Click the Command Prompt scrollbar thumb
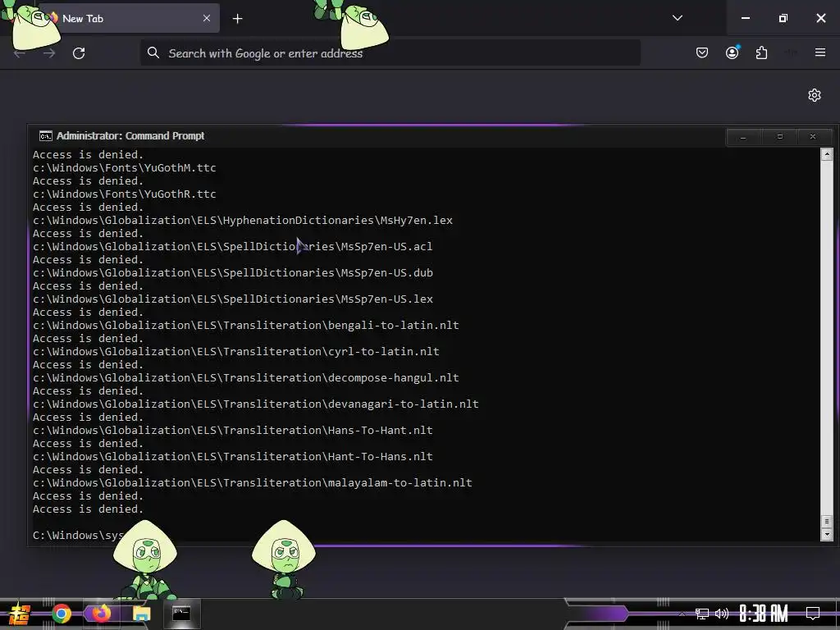Viewport: 840px width, 630px height. click(827, 521)
